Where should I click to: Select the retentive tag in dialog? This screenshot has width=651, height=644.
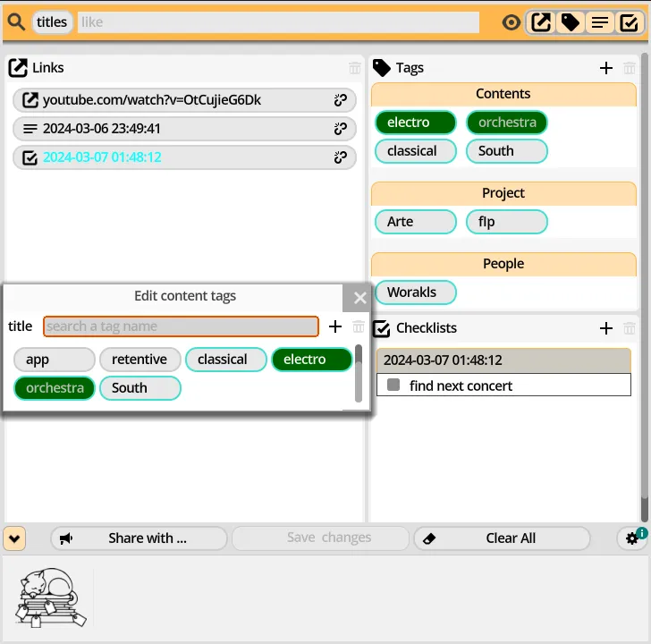(140, 360)
